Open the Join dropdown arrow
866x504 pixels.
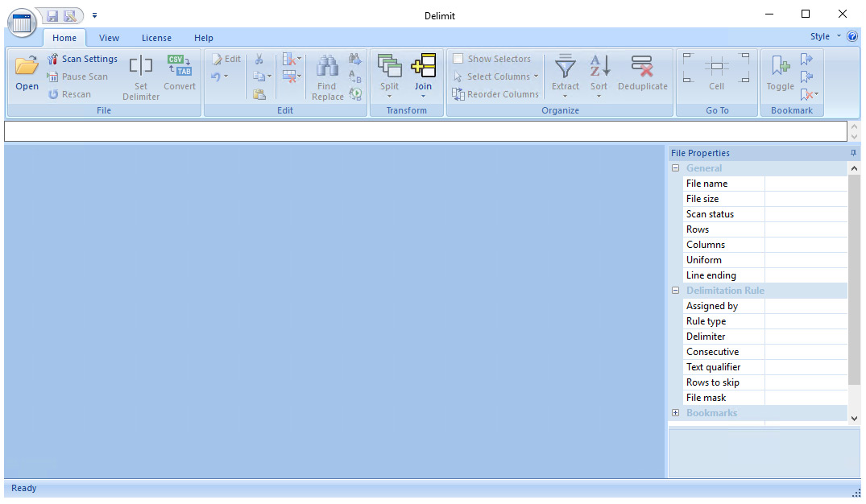pyautogui.click(x=423, y=97)
